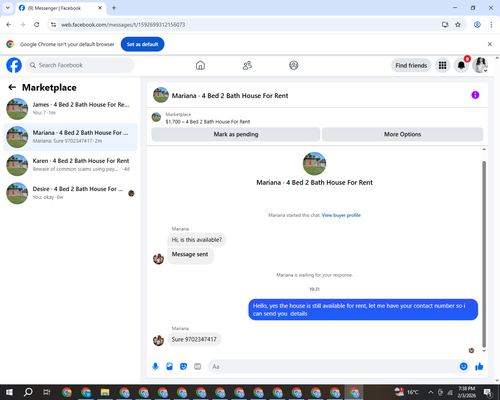Screen dimensions: 500x400
Task: Open View buyer profile link
Action: coord(341,215)
